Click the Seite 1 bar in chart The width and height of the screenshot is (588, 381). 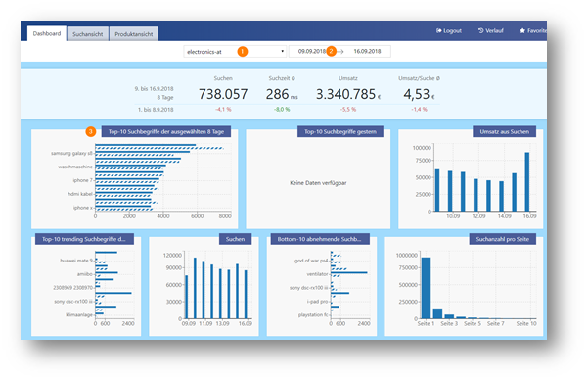tap(426, 288)
